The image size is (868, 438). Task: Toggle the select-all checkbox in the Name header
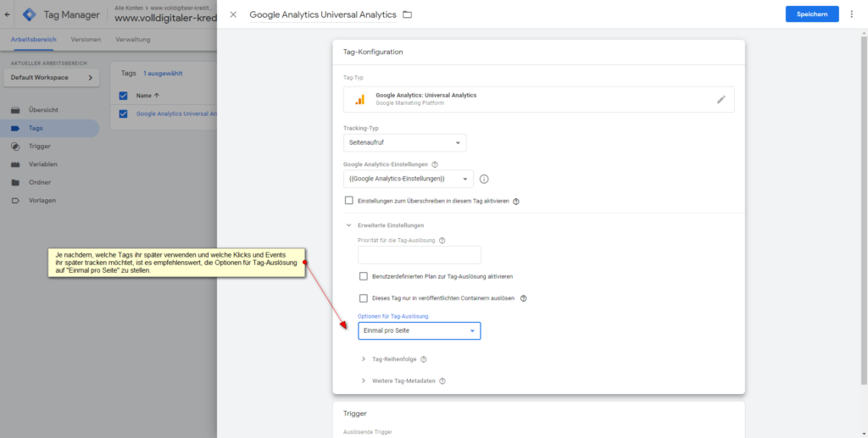point(124,96)
